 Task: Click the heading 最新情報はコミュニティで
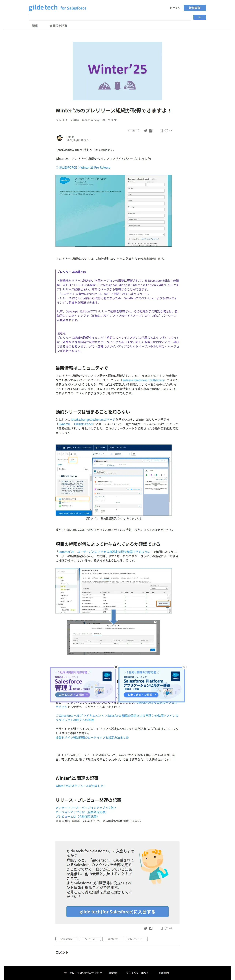[x=81, y=368]
